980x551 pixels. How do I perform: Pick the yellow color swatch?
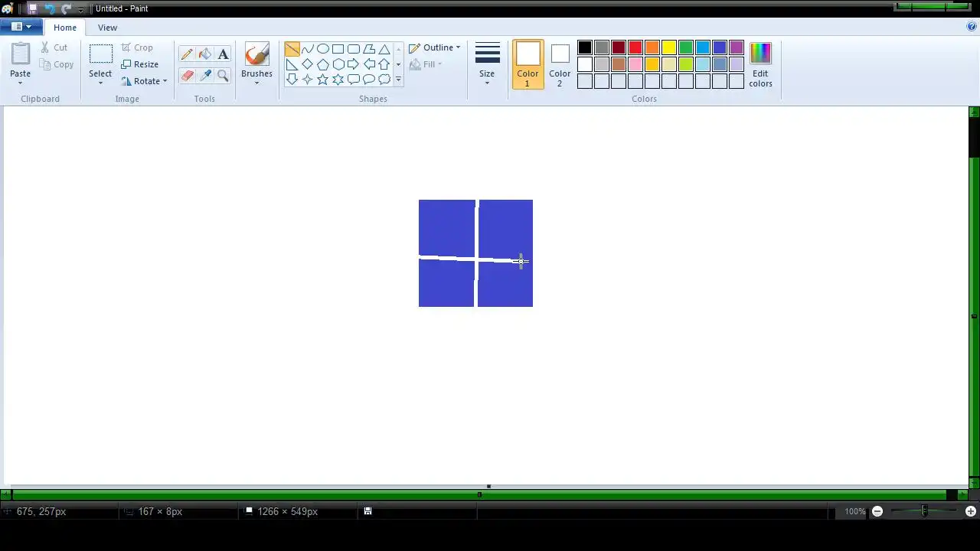669,48
